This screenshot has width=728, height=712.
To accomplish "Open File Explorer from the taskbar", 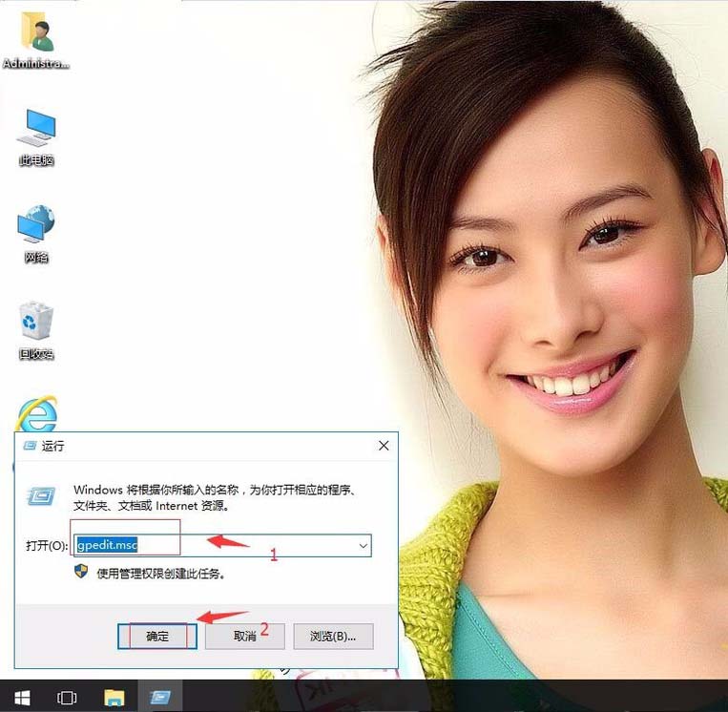I will (114, 697).
